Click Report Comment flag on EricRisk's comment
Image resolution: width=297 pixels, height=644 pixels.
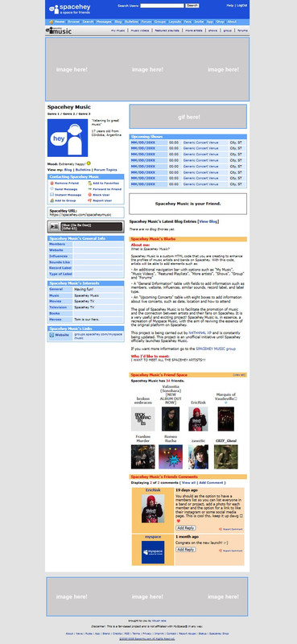click(x=221, y=530)
